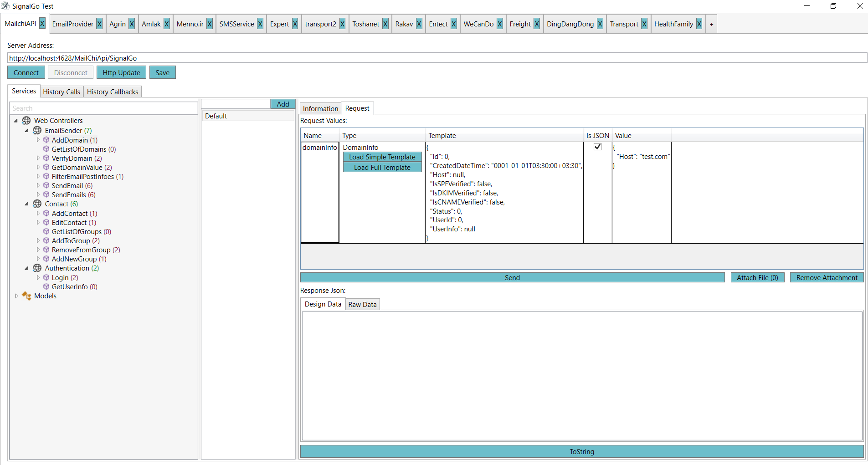Viewport: 868px width, 465px height.
Task: Add a new connection tab with plus
Action: pyautogui.click(x=711, y=24)
